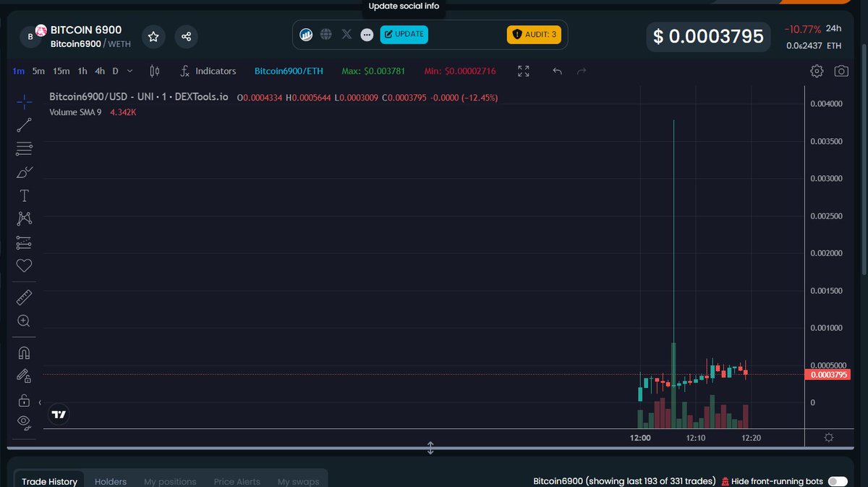868x487 pixels.
Task: Select the 5m timeframe
Action: 38,71
